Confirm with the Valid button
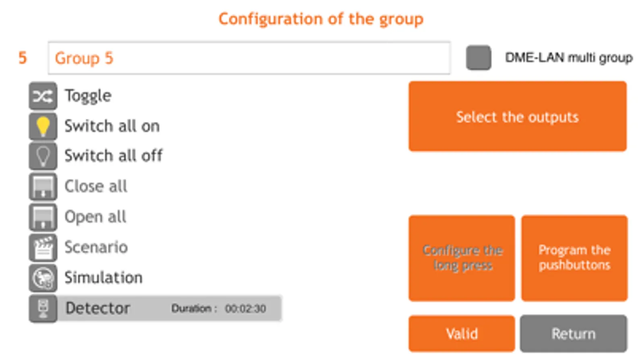This screenshot has height=362, width=644. pos(462,334)
